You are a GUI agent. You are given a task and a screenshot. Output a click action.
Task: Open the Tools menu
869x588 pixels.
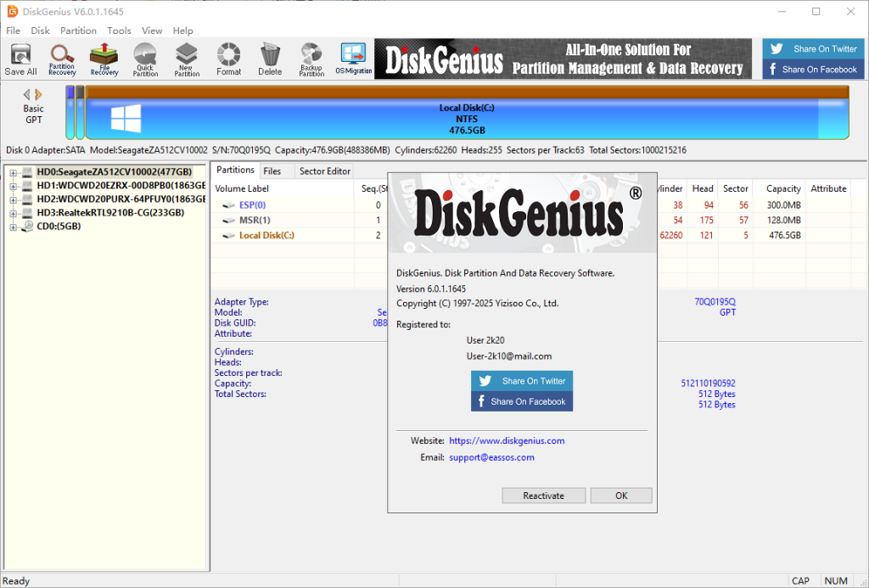pos(119,31)
